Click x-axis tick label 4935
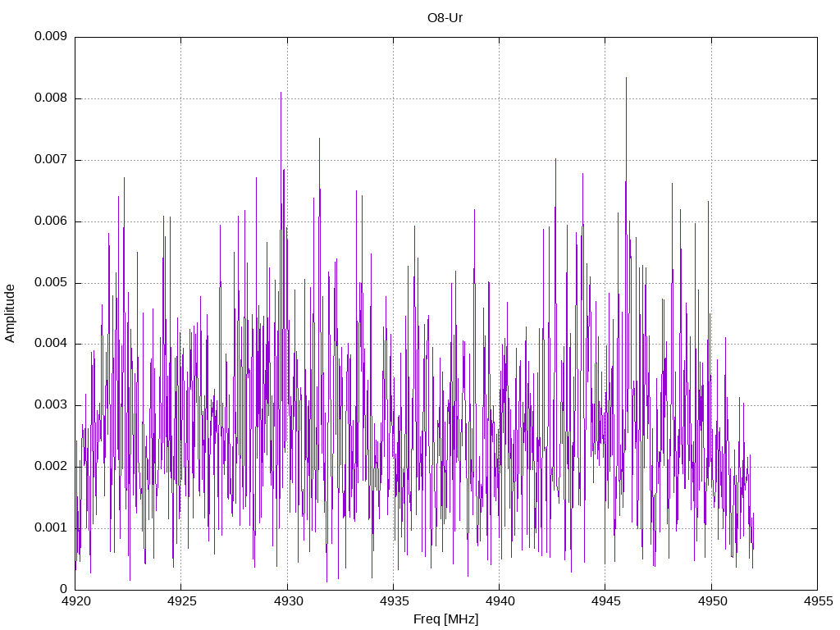Viewport: 840px width, 630px height. (x=395, y=601)
